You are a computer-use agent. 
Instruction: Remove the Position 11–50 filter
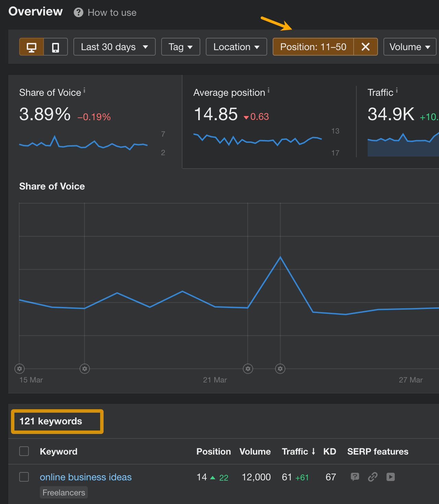click(365, 47)
